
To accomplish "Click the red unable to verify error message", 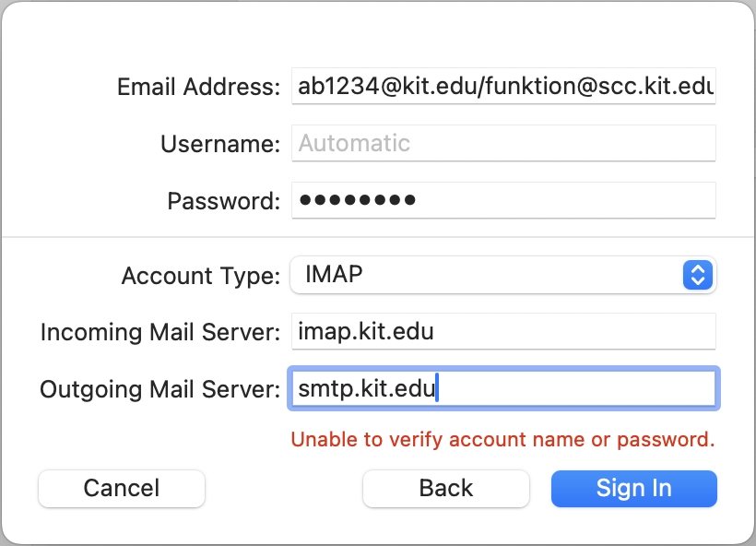I will [502, 440].
